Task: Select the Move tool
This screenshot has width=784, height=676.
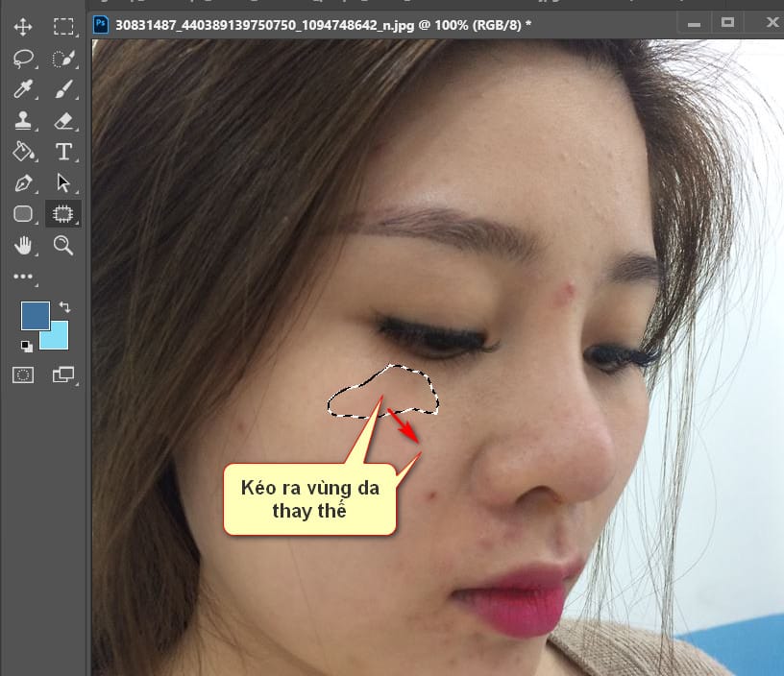Action: tap(25, 26)
